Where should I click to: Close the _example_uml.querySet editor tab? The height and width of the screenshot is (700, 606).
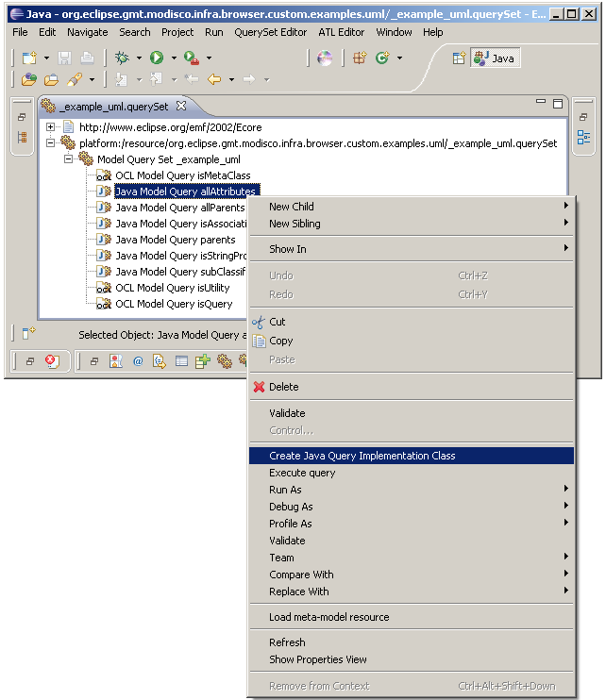tap(181, 106)
